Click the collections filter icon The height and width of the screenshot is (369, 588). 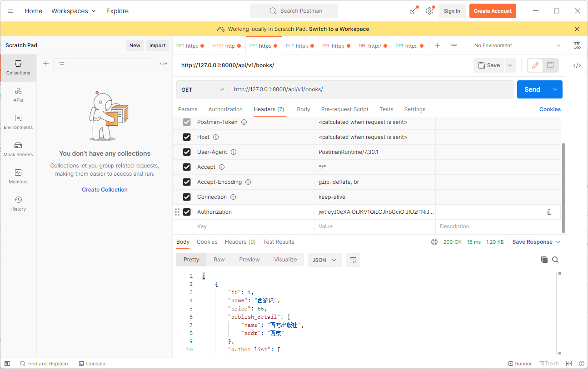(62, 64)
